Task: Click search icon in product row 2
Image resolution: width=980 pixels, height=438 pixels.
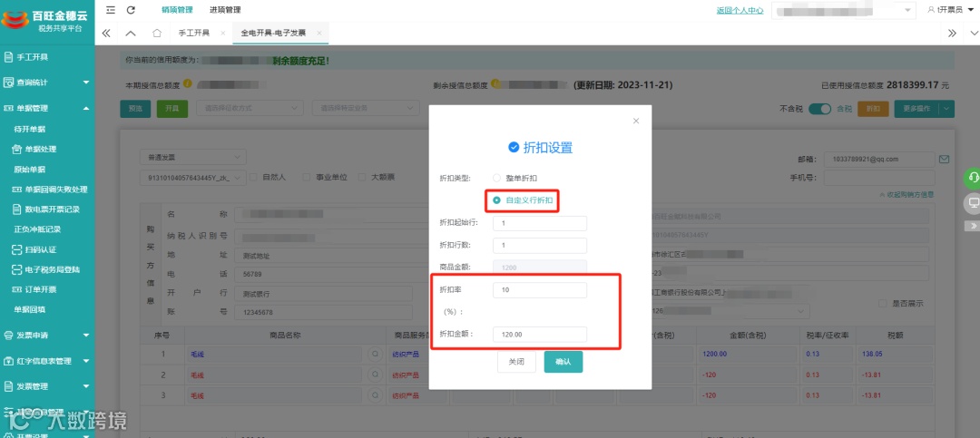Action: 376,375
